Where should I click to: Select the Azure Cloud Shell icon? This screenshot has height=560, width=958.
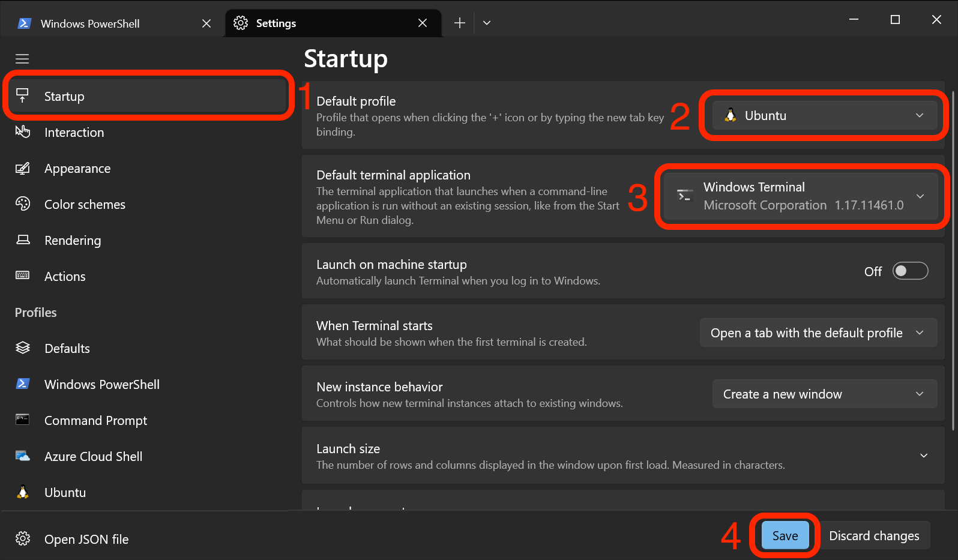23,456
